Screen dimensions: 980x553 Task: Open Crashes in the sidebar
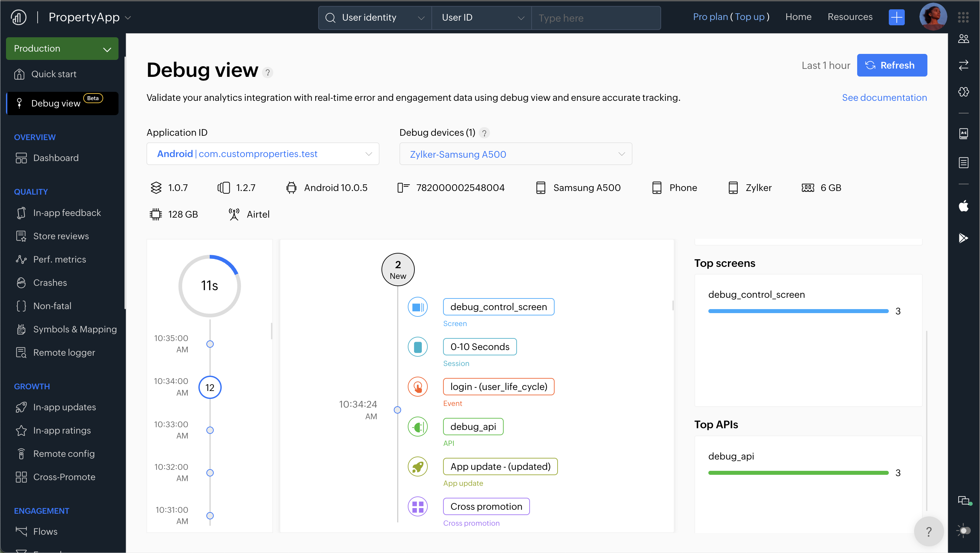click(50, 282)
